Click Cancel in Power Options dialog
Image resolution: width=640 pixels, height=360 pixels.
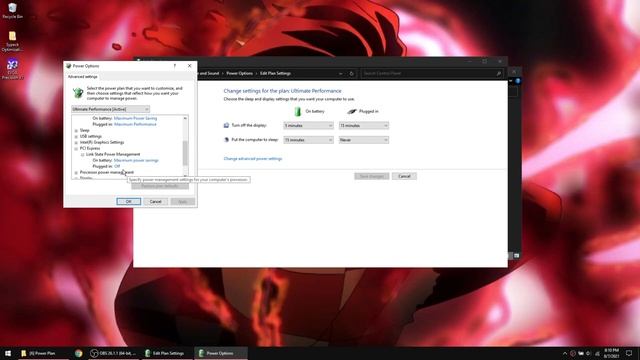click(156, 202)
